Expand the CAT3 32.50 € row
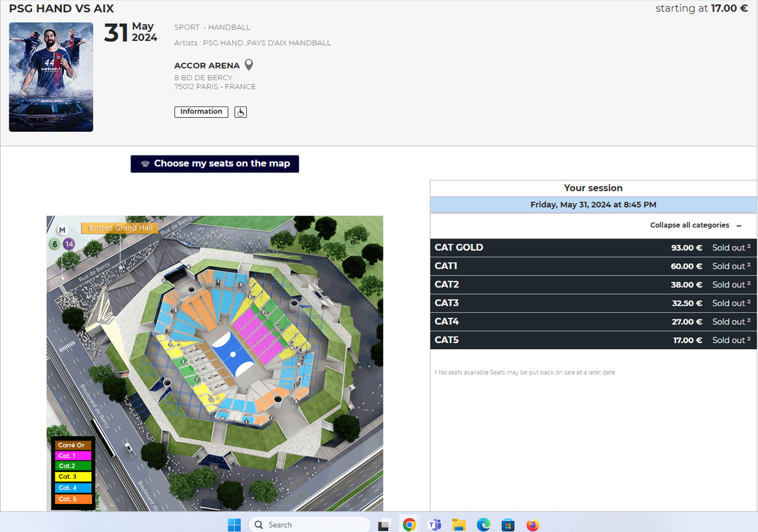The image size is (758, 532). (593, 303)
